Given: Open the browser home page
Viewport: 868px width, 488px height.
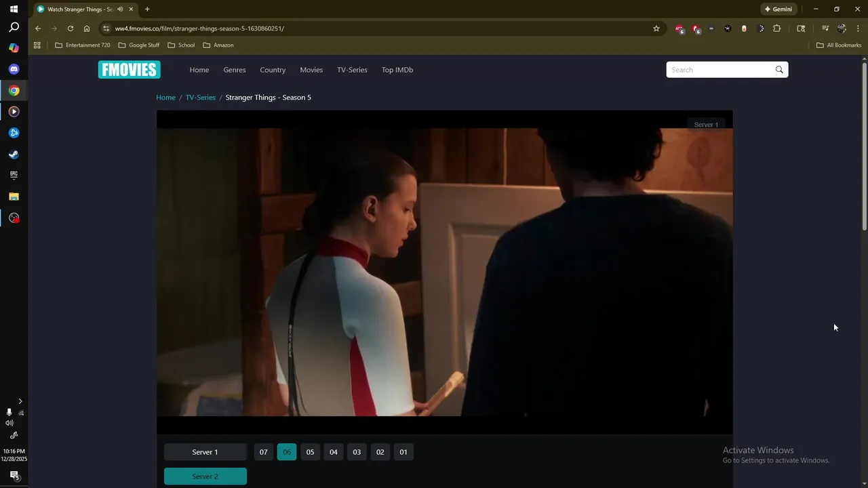Looking at the screenshot, I should click(x=87, y=28).
